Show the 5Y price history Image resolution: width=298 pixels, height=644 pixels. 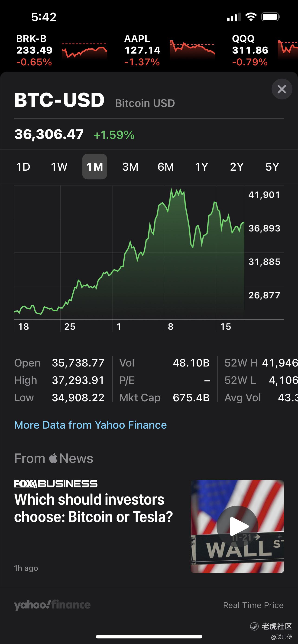272,167
